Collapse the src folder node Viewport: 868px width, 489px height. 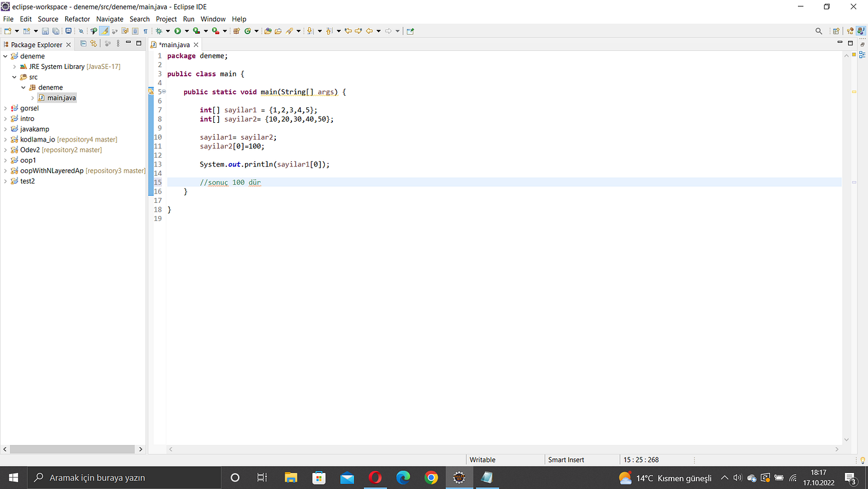pos(14,77)
